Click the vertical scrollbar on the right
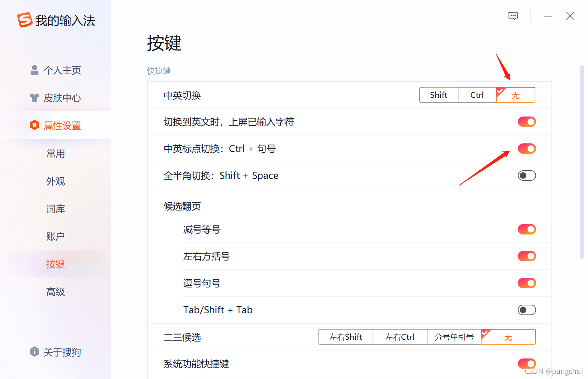 (x=582, y=162)
